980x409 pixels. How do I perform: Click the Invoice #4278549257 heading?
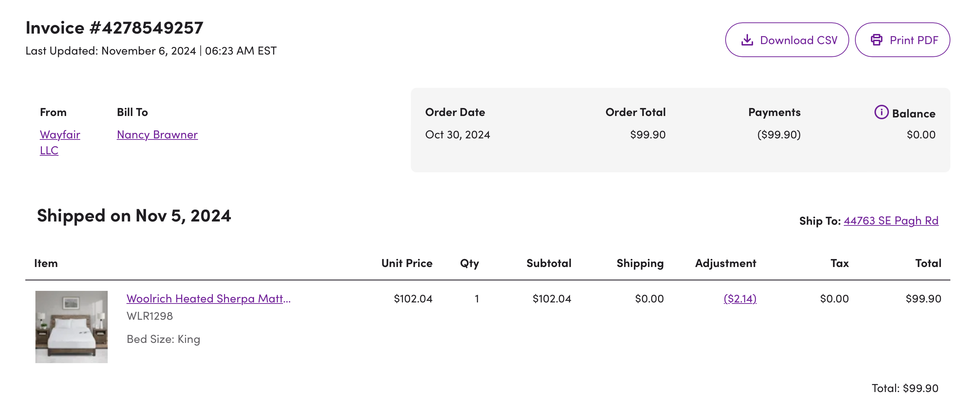click(x=114, y=28)
